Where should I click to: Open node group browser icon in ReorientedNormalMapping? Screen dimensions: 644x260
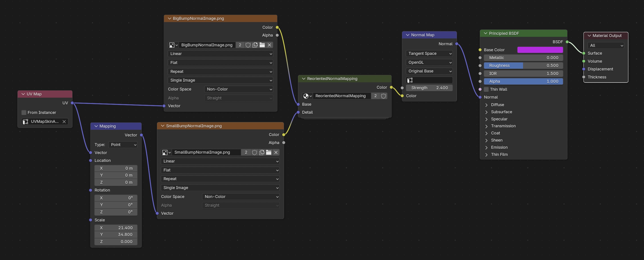coord(307,96)
